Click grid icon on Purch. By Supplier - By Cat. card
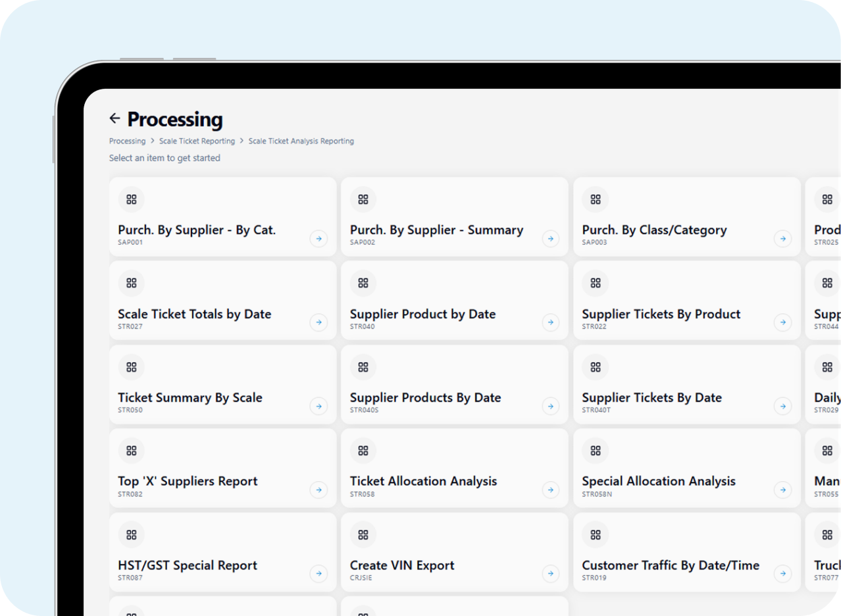Viewport: 841px width, 616px height. (x=132, y=199)
